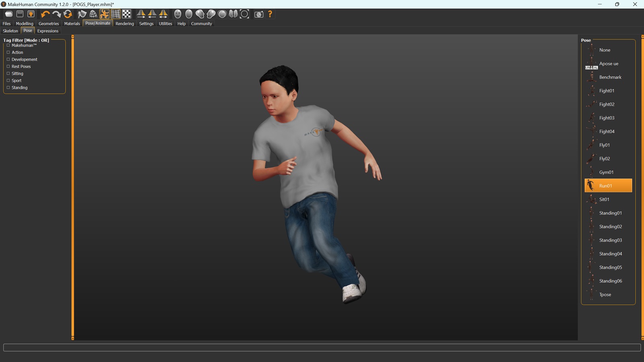Click the highlighted Run01 pose
The width and height of the screenshot is (644, 362).
[608, 186]
